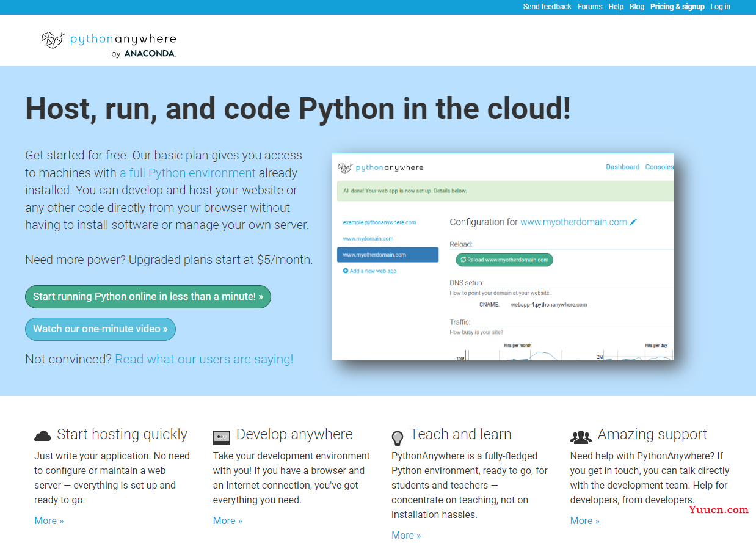The width and height of the screenshot is (756, 543).
Task: Click the paragraph starting 'PythonAnywhere is a fully-fledged'
Action: [x=470, y=486]
